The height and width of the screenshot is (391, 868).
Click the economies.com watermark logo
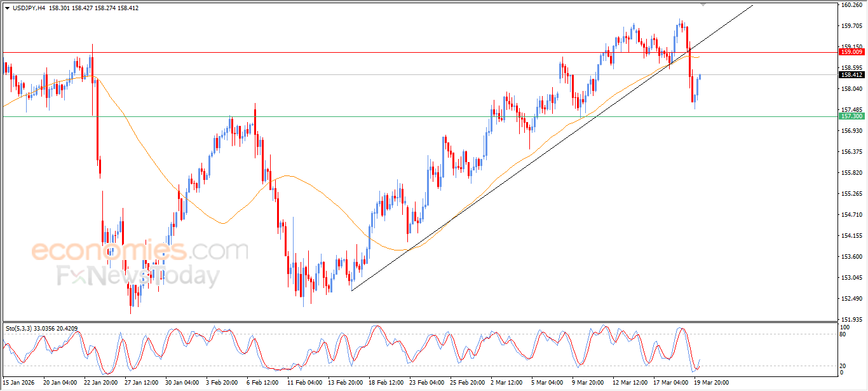click(140, 250)
